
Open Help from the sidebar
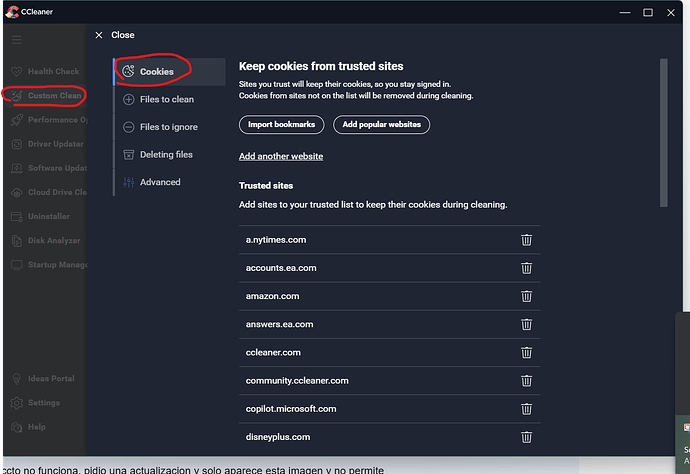click(36, 427)
